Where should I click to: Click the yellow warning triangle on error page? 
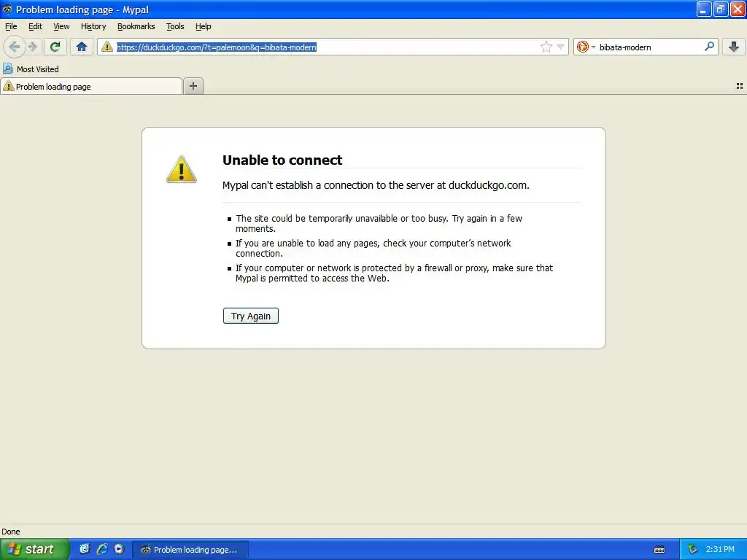[182, 169]
